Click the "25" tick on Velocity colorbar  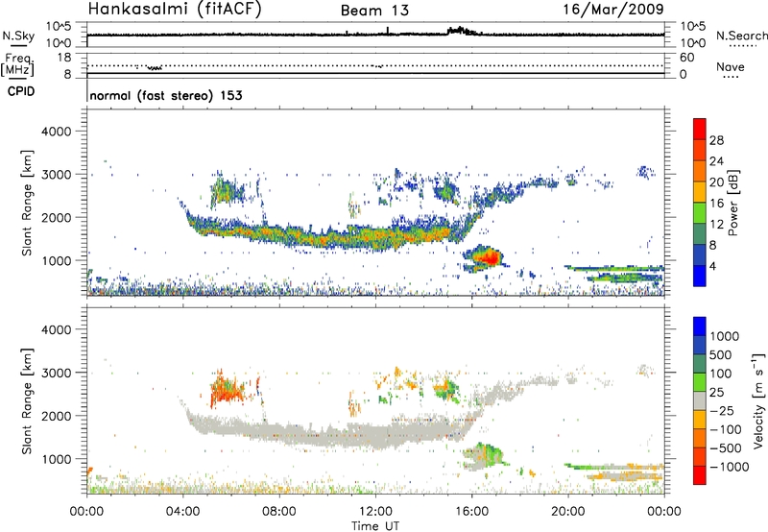click(717, 392)
